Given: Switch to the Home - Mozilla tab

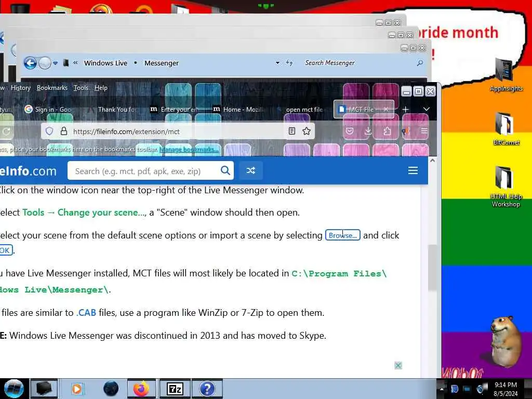Looking at the screenshot, I should pos(238,109).
